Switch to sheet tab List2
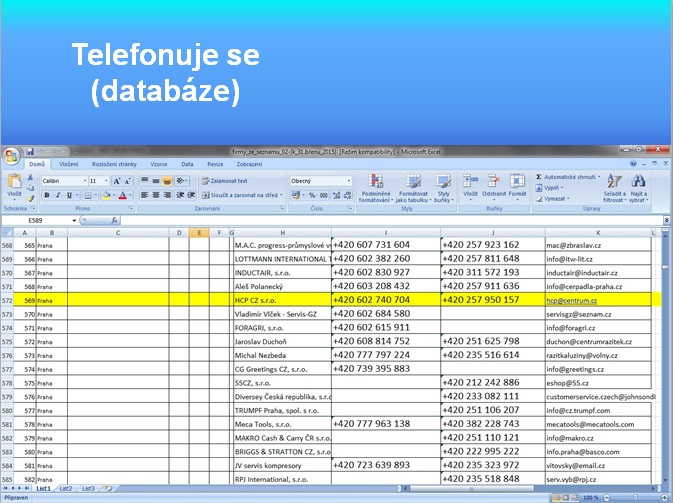The image size is (673, 503). pos(66,488)
